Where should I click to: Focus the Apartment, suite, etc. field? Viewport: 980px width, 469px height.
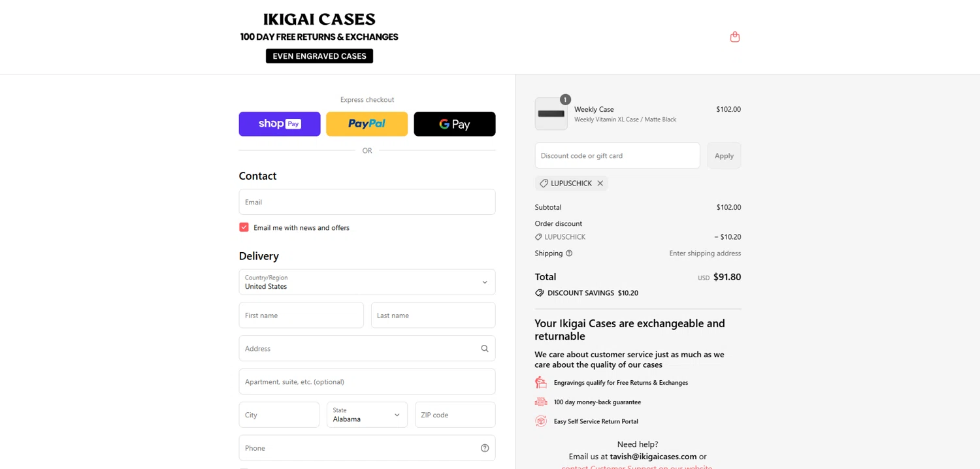pos(367,381)
